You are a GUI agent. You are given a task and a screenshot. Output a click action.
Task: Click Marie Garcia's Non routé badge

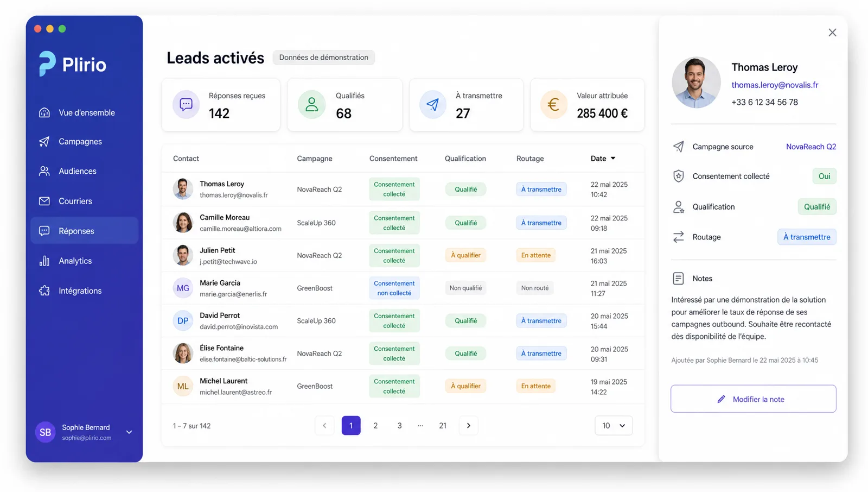[535, 288]
